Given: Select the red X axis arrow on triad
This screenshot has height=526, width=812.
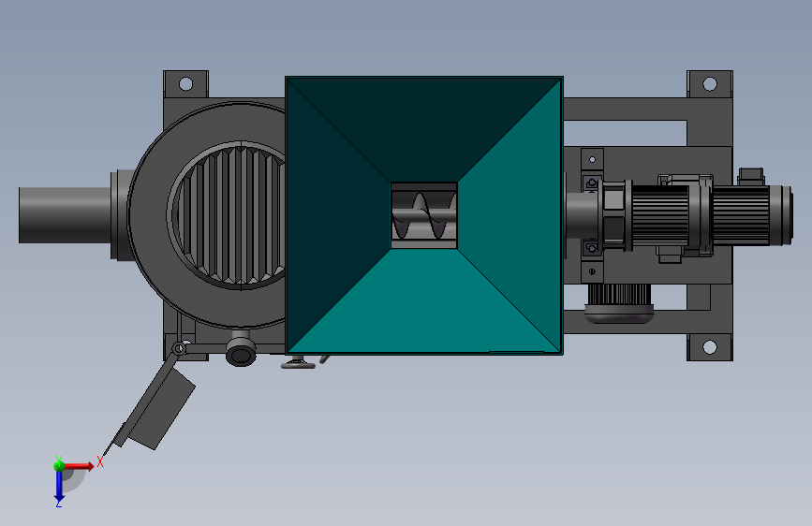Looking at the screenshot, I should pyautogui.click(x=79, y=466).
